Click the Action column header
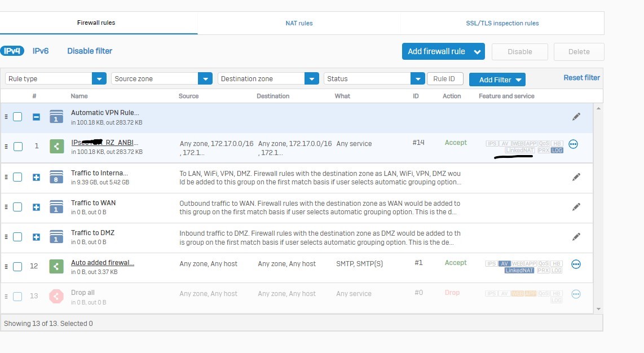Screen dimensions: 644x353 [x=452, y=96]
